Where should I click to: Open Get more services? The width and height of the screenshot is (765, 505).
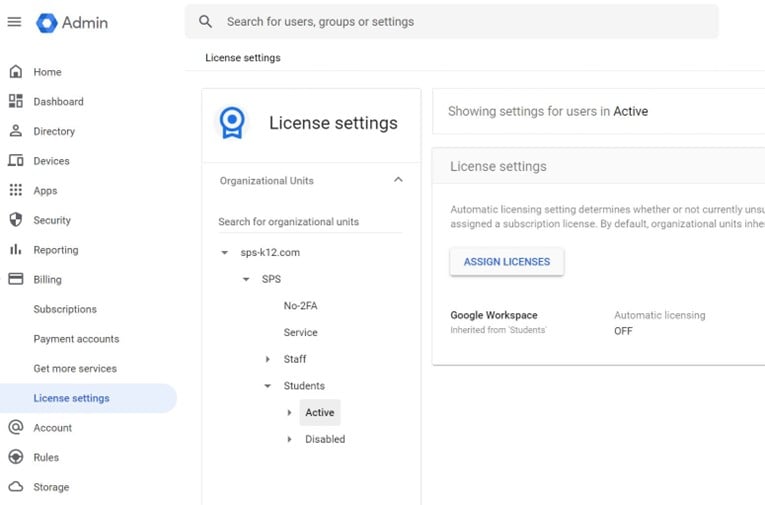pyautogui.click(x=75, y=368)
